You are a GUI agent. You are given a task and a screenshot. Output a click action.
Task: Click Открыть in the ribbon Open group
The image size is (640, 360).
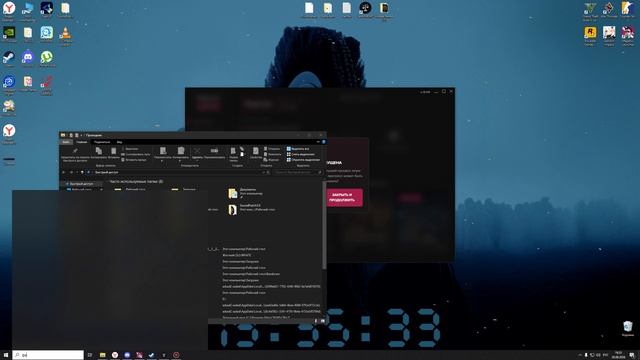pyautogui.click(x=272, y=149)
